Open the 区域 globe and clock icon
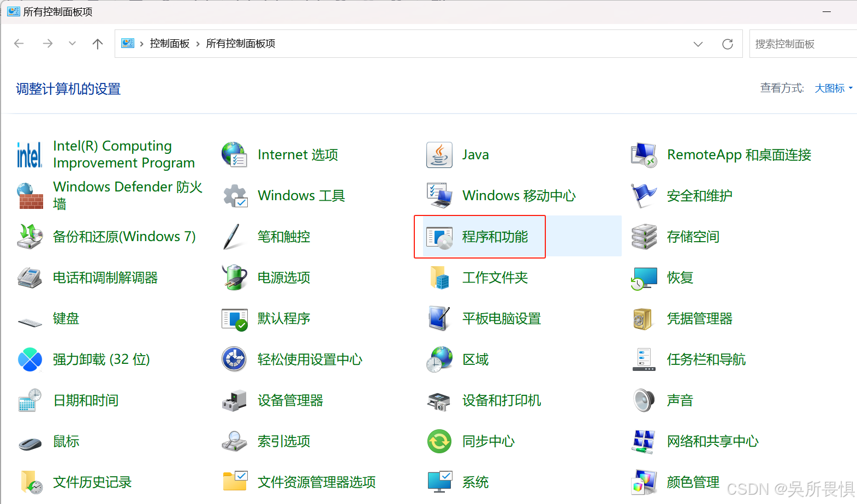857x504 pixels. click(x=439, y=359)
